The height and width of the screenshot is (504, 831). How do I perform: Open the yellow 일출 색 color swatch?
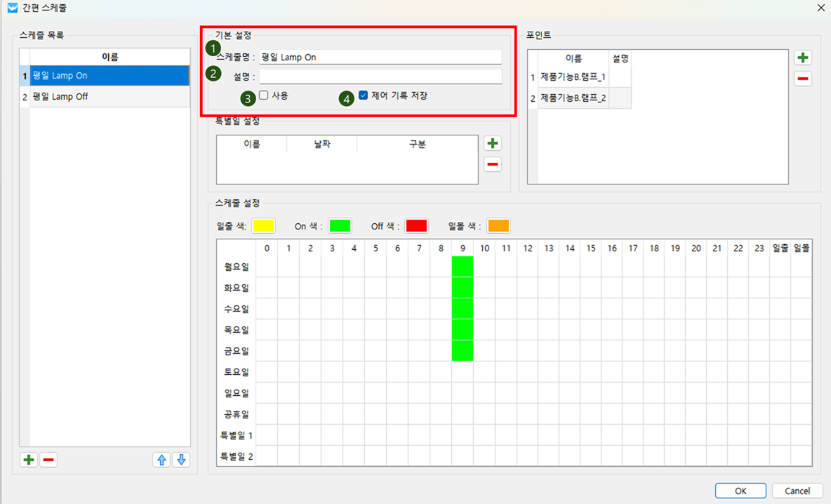click(x=264, y=226)
